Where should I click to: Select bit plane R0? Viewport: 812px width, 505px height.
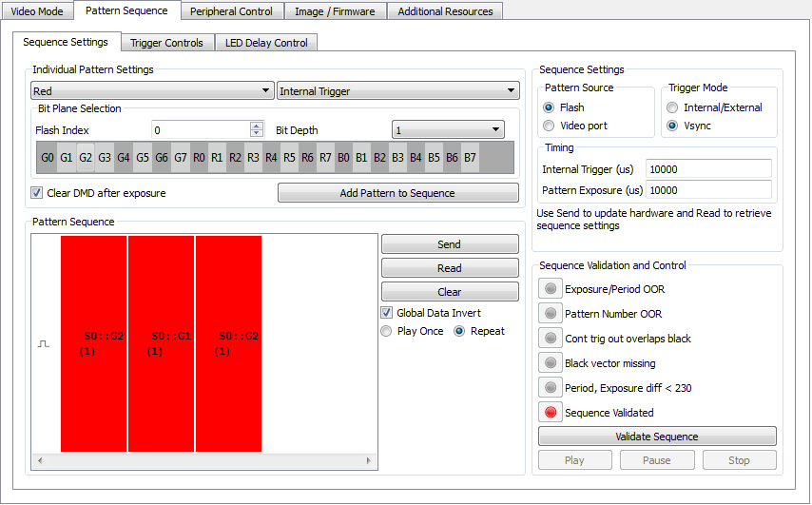tap(199, 158)
